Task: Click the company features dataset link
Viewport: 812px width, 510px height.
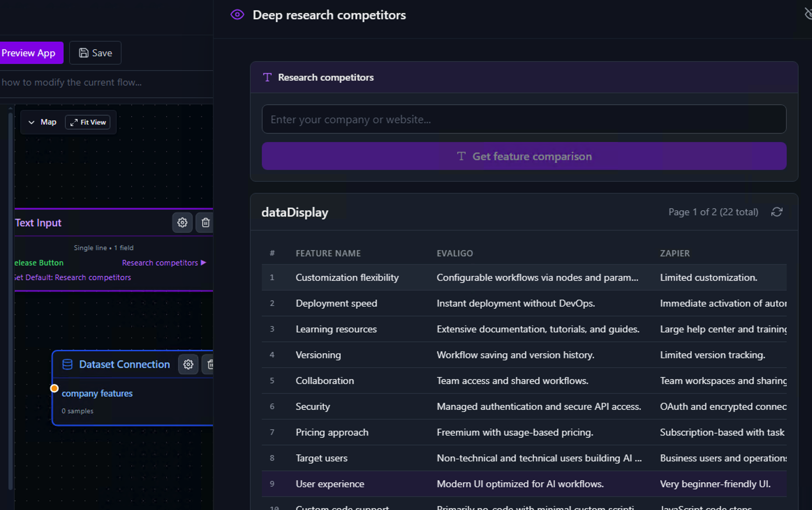Action: tap(97, 393)
